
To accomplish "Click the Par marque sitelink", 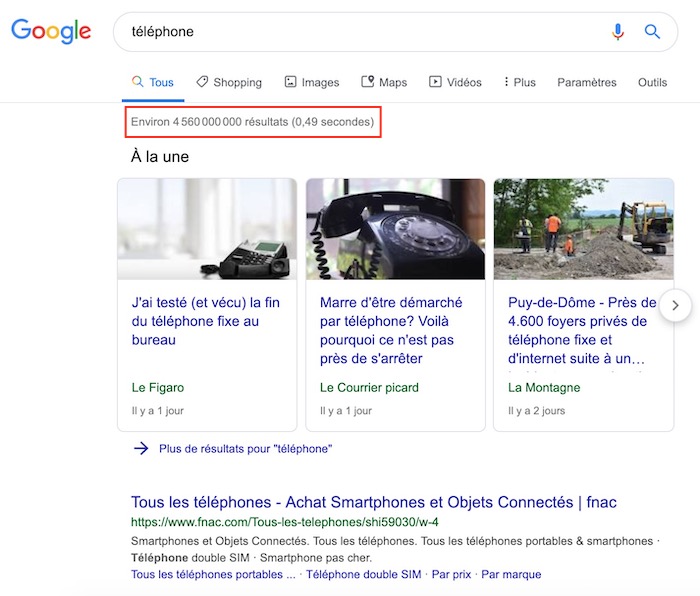I will coord(511,575).
